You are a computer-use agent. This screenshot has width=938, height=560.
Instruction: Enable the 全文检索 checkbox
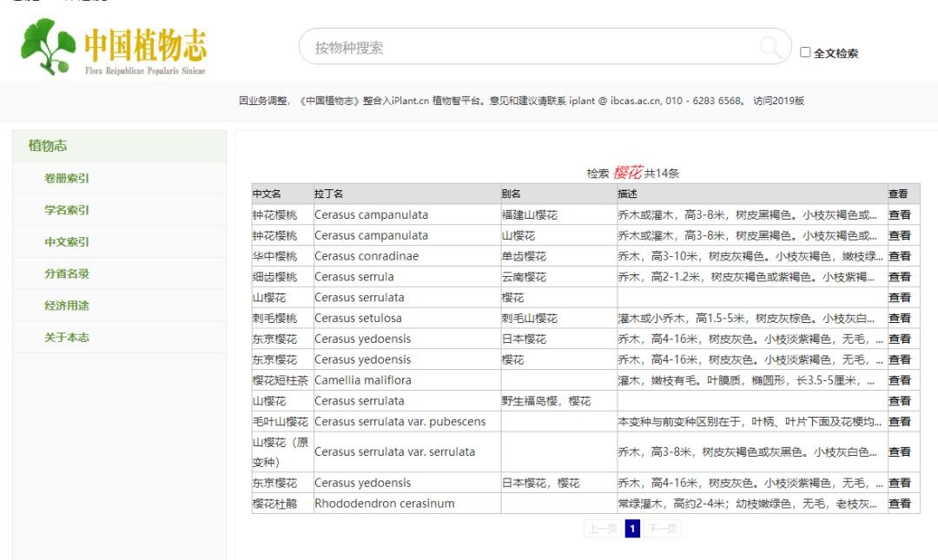pos(805,53)
